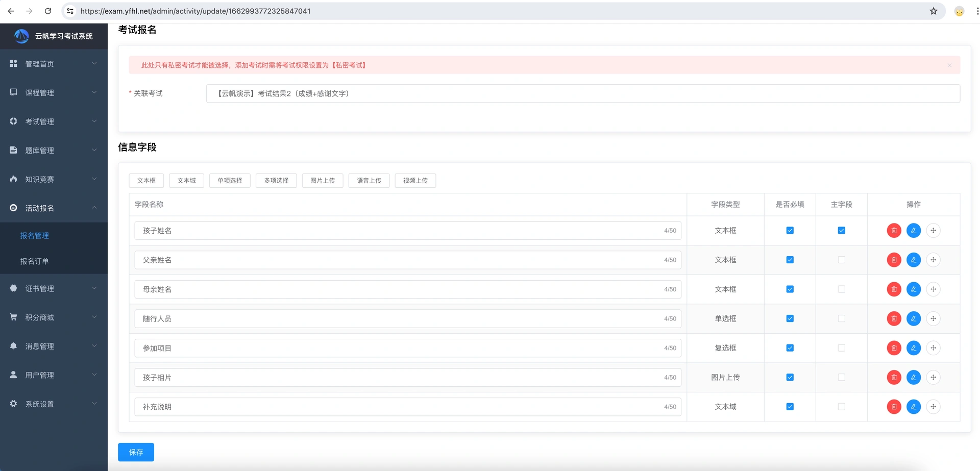Uncheck 主字段 for 孩子姓名

[841, 231]
